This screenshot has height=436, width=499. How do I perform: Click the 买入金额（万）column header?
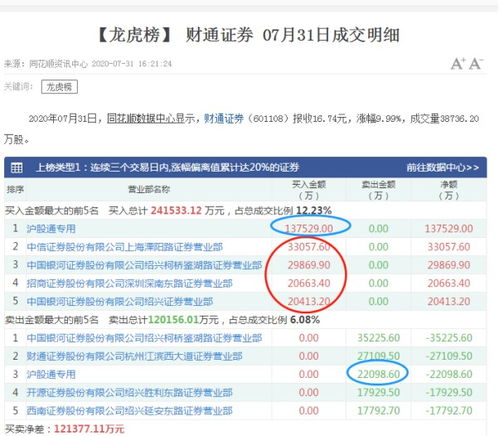[x=309, y=190]
